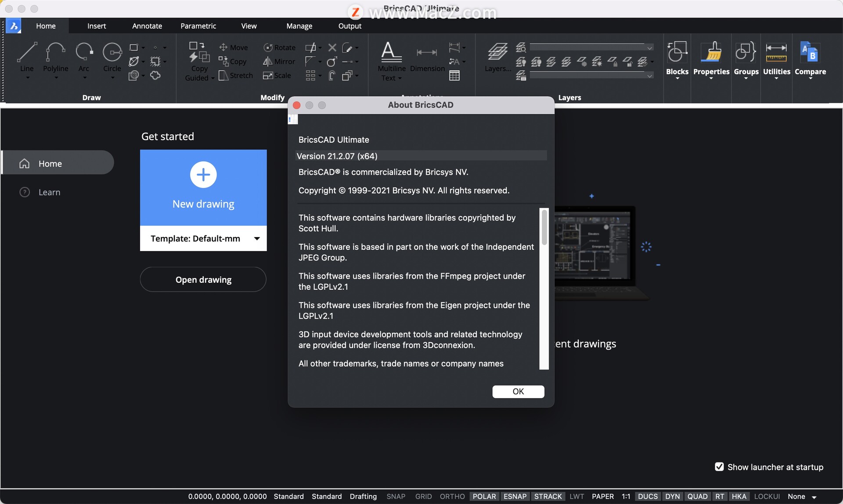Toggle STRACK in status bar

coord(548,496)
